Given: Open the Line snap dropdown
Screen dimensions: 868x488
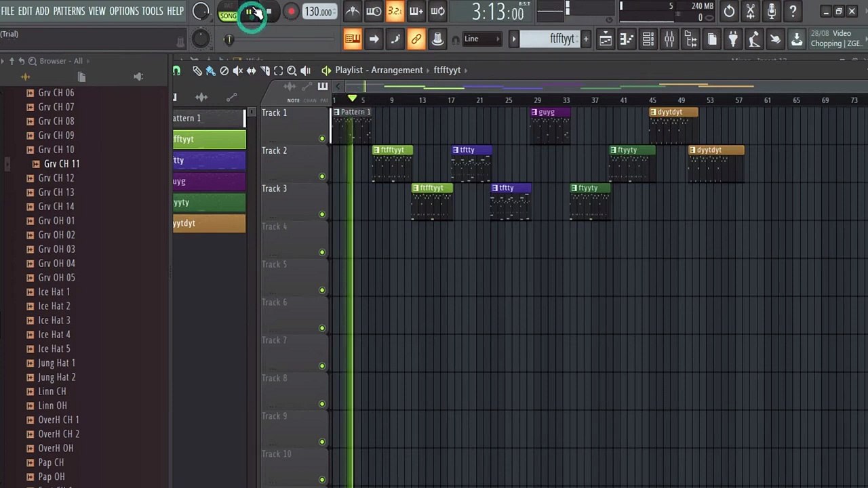Looking at the screenshot, I should point(481,39).
